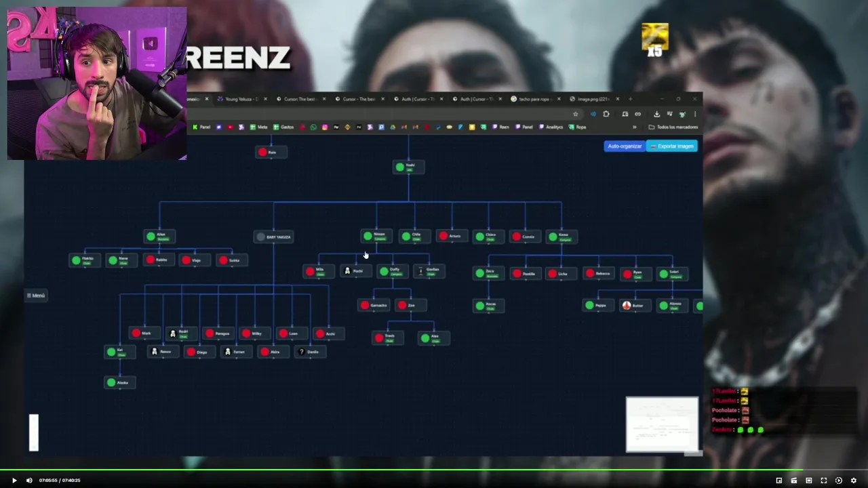Select the Rabito node
868x488 pixels.
pos(159,260)
